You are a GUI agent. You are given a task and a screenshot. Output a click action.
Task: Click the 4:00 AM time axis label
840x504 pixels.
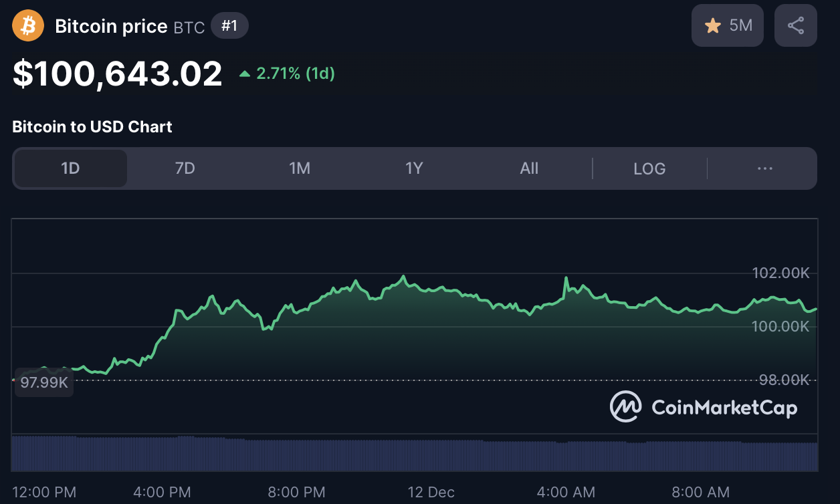pyautogui.click(x=566, y=493)
